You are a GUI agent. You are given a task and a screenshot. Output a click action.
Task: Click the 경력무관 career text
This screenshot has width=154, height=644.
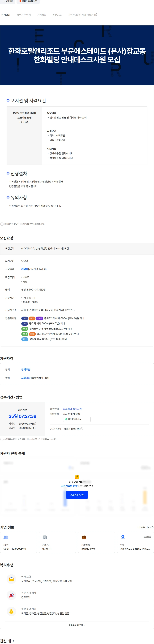pos(26,370)
